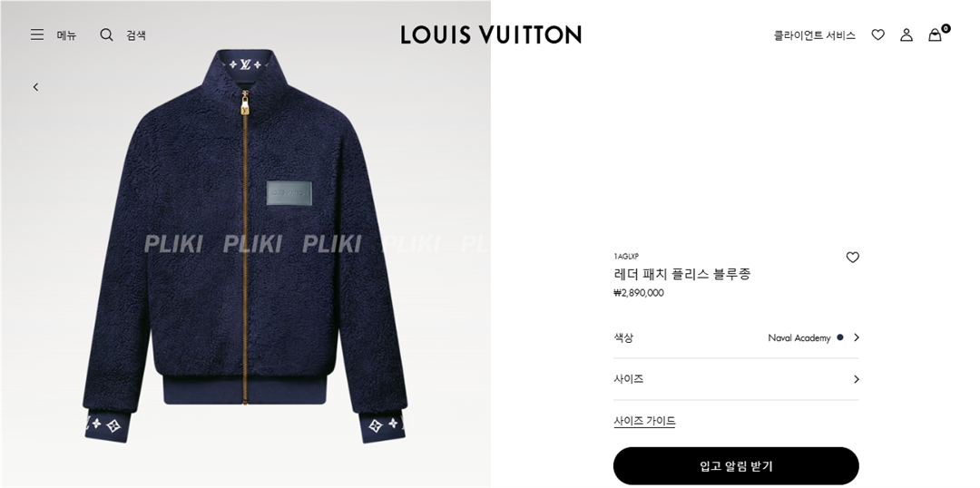Click the 메뉴 menu label
Image resolution: width=980 pixels, height=488 pixels.
click(x=67, y=35)
